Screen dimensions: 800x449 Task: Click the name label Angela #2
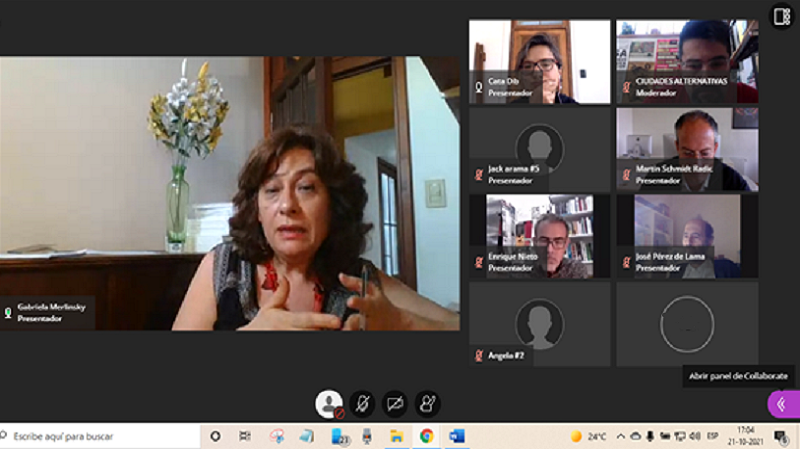506,356
